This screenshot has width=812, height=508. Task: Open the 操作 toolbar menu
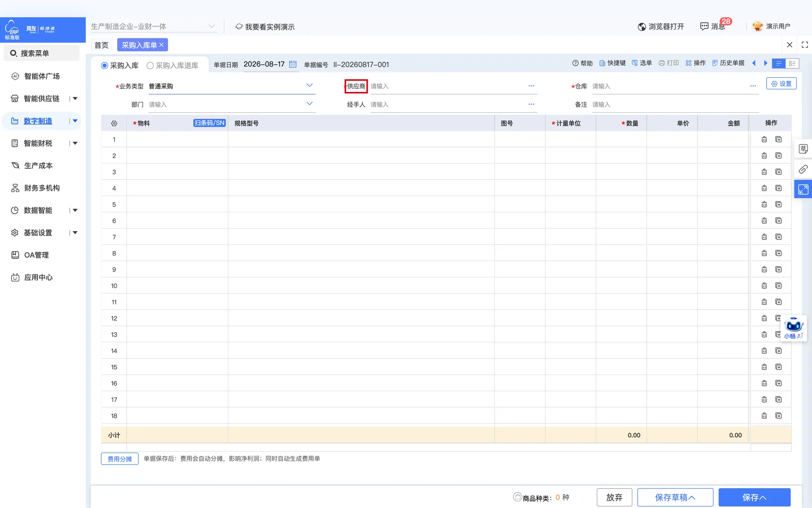695,63
